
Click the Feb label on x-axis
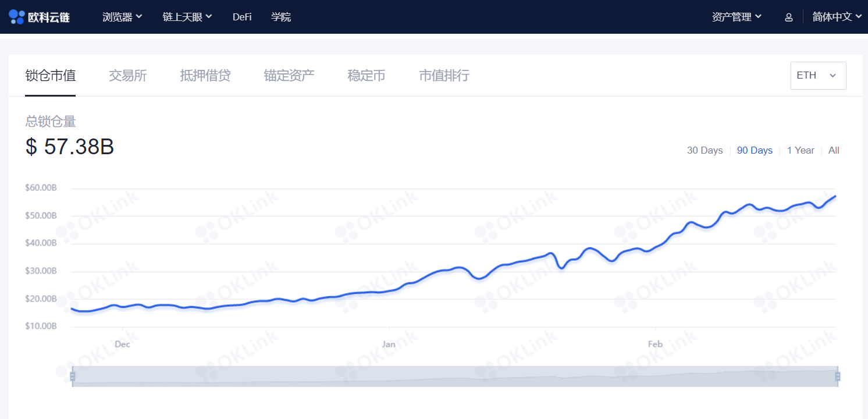655,344
